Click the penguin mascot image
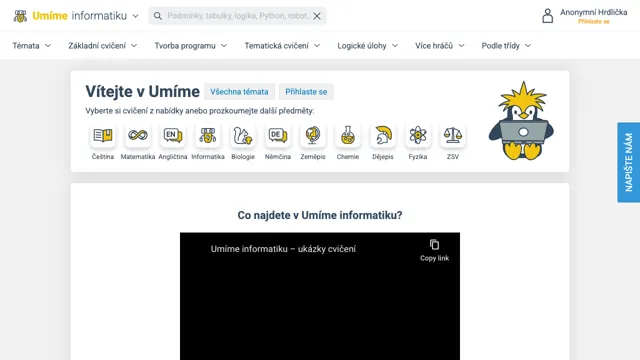The image size is (640, 360). tap(521, 121)
